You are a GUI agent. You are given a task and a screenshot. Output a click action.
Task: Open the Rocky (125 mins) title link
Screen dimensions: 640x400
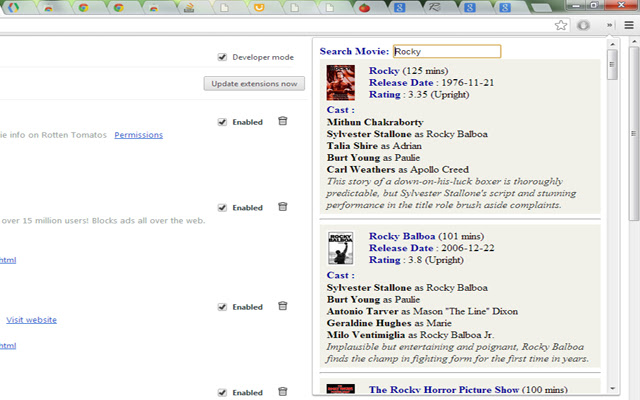coord(384,71)
